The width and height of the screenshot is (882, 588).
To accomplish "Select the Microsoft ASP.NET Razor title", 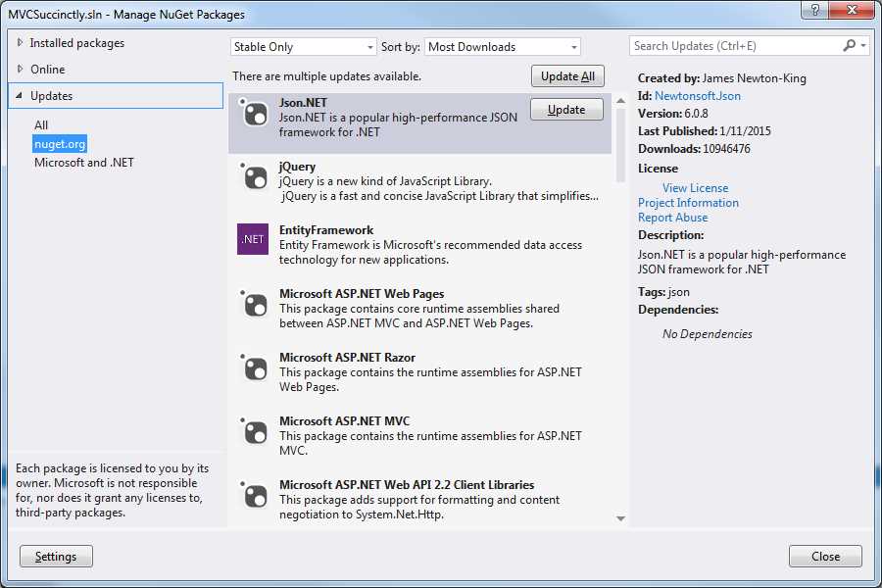I will pos(347,358).
